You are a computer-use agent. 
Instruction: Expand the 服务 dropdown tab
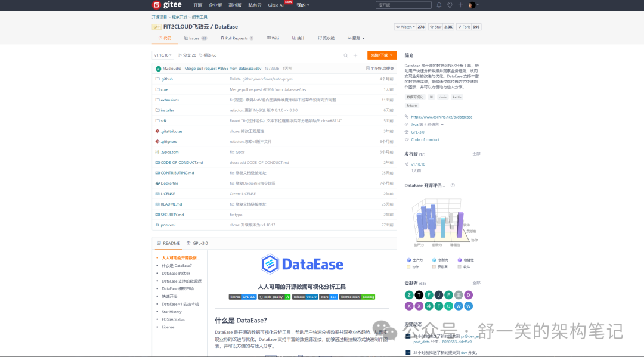356,38
